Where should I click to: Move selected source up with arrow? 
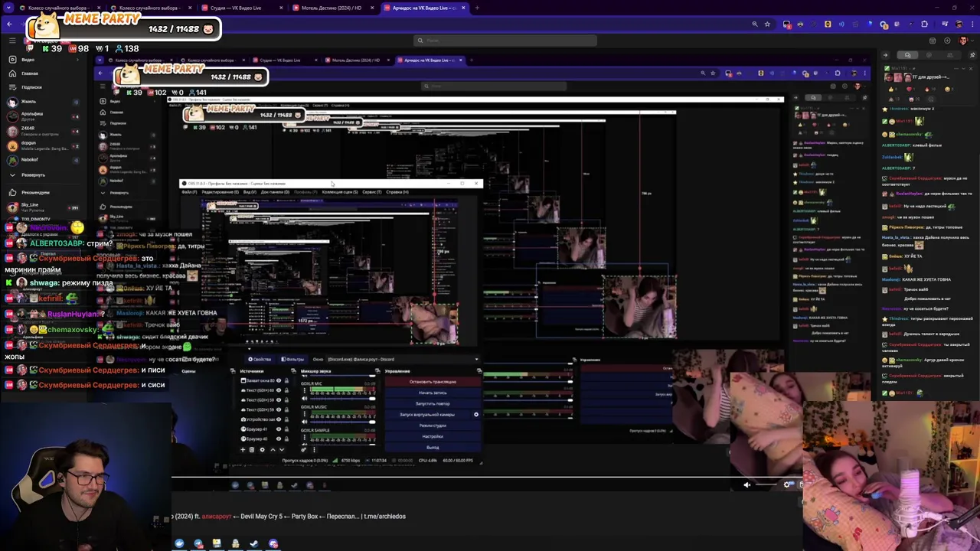click(x=272, y=450)
